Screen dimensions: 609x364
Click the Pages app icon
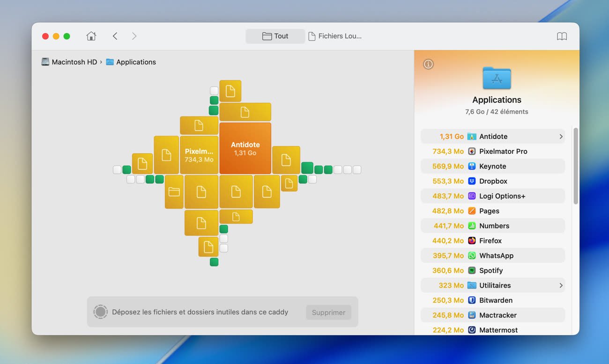[472, 211]
